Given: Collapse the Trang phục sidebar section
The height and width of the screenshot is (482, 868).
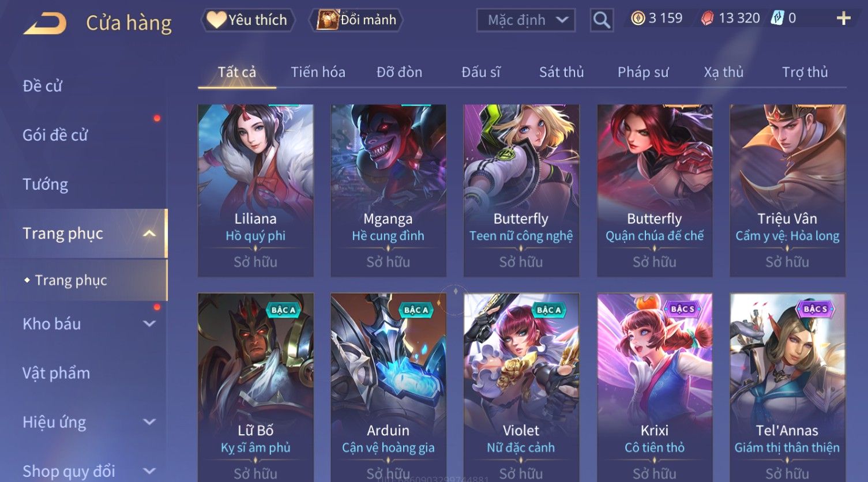Looking at the screenshot, I should click(149, 234).
